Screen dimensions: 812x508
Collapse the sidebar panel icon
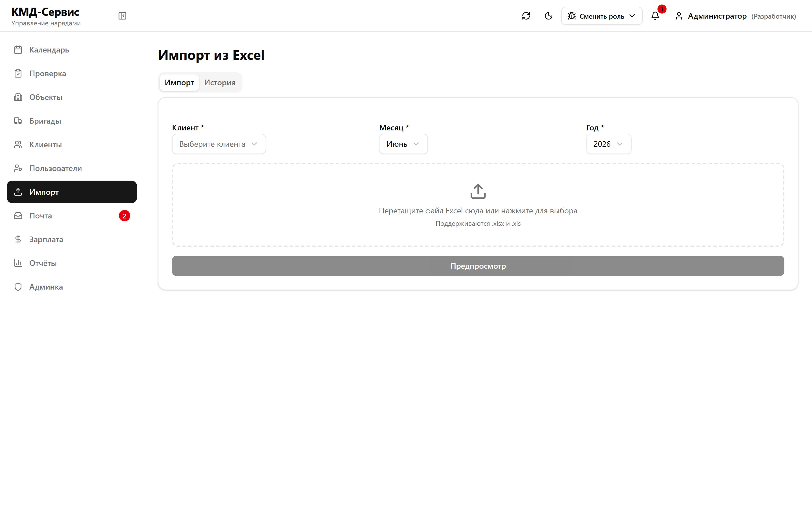click(x=122, y=16)
